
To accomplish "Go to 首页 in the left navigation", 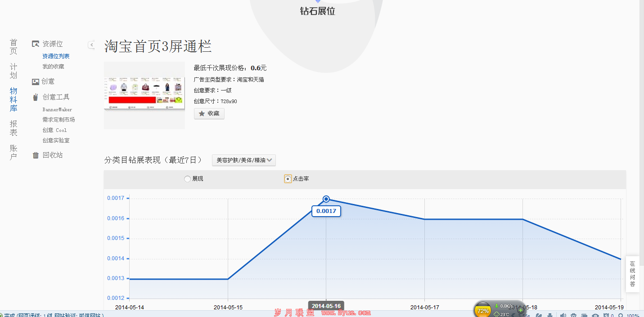I will tap(14, 46).
